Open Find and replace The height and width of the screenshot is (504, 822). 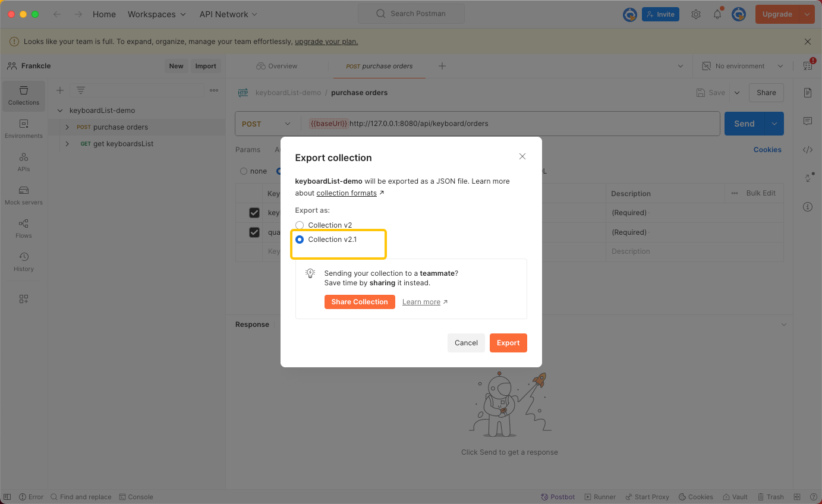click(81, 497)
